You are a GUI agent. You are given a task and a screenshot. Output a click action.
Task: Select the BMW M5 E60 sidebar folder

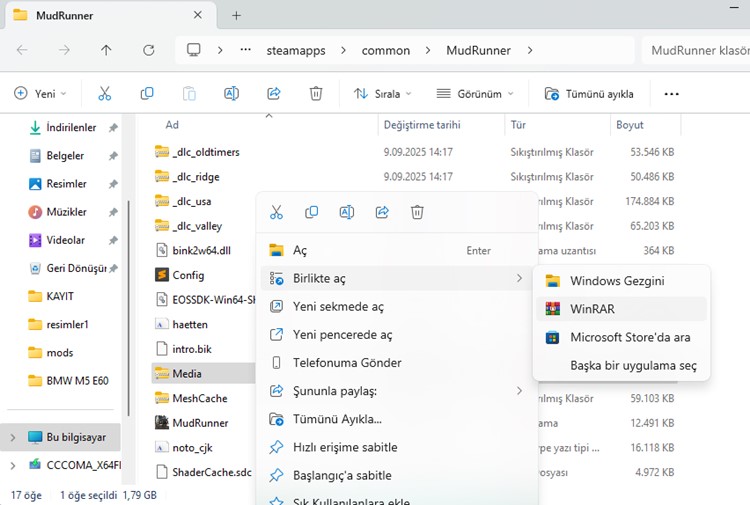[x=68, y=381]
